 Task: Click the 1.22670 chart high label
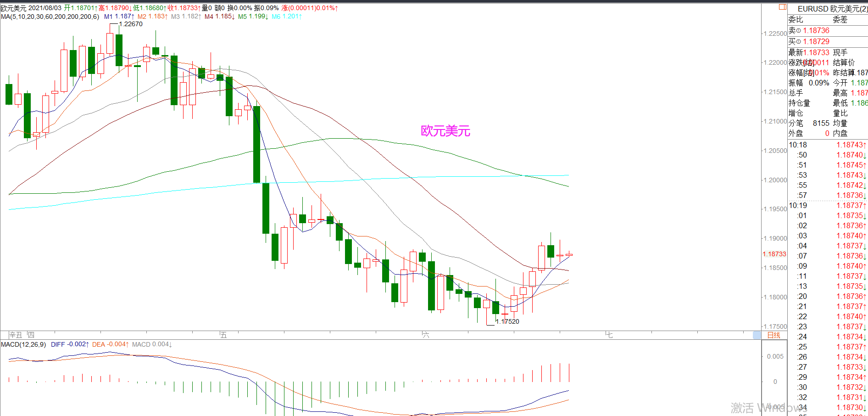click(131, 24)
